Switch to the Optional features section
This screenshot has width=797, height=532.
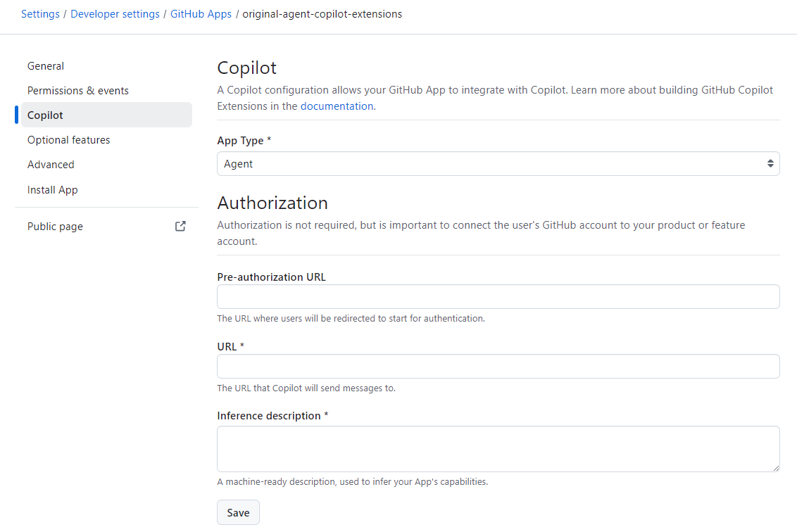(x=68, y=139)
